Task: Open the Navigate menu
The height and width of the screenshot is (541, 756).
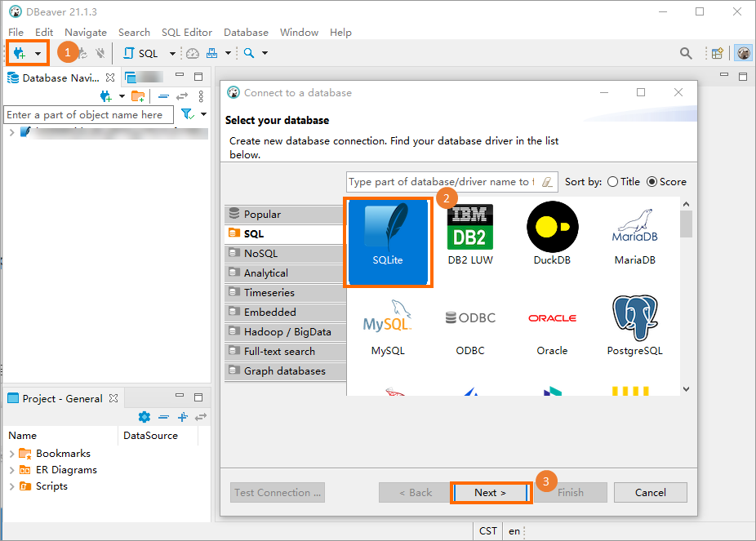Action: (x=86, y=33)
